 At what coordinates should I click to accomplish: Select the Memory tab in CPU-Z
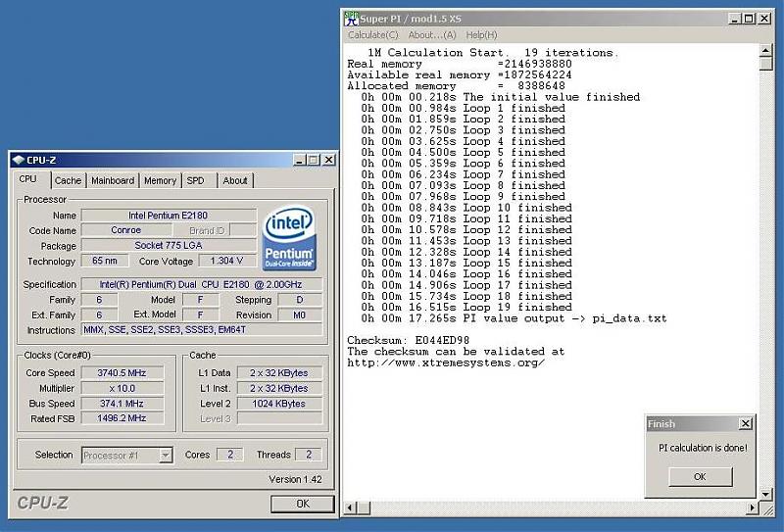[x=160, y=180]
